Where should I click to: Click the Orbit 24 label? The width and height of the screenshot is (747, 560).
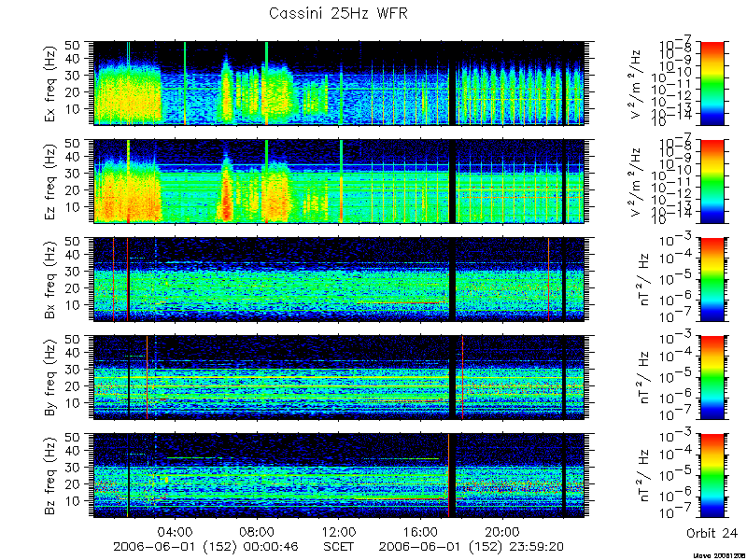tap(712, 533)
